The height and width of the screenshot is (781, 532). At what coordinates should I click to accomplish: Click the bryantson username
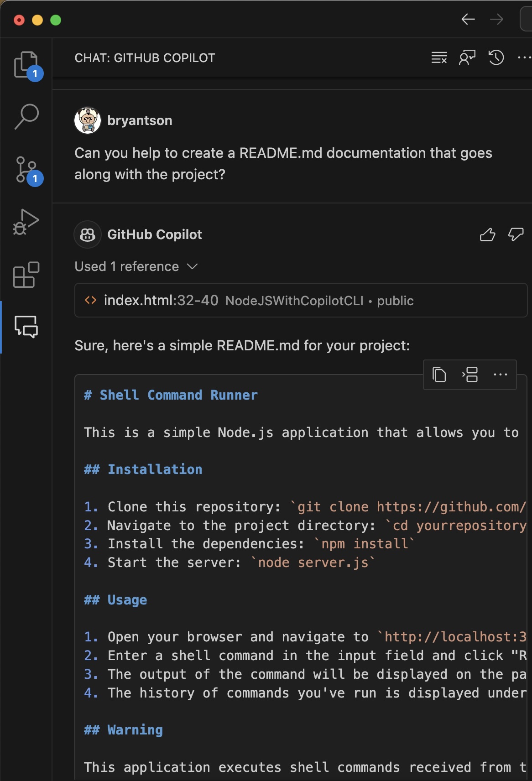click(140, 120)
